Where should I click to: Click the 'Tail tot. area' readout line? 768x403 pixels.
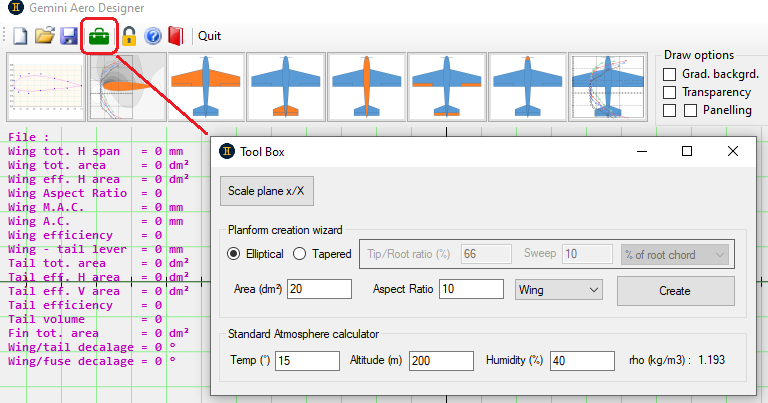(99, 263)
